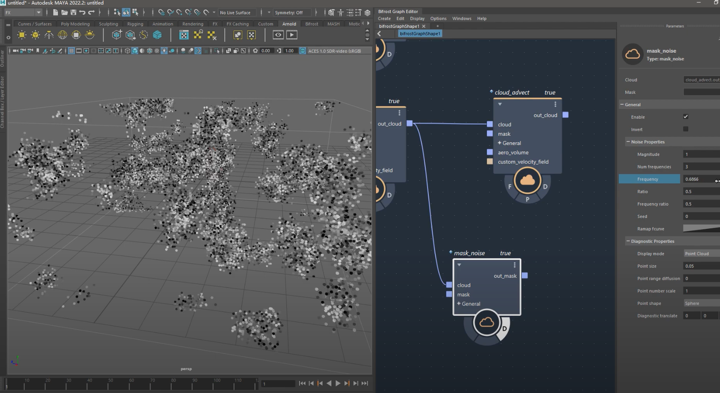Toggle the Invert checkbox

point(686,129)
